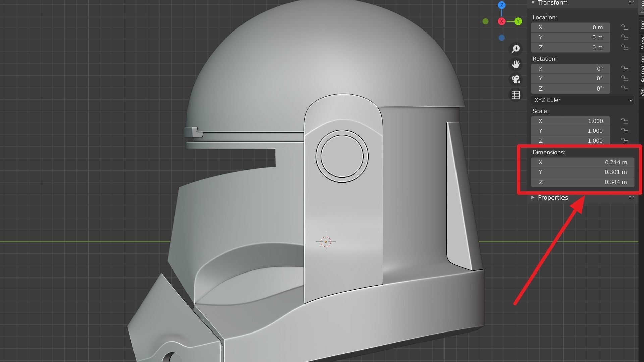Click the Scale Y field
This screenshot has width=644, height=362.
click(x=571, y=131)
